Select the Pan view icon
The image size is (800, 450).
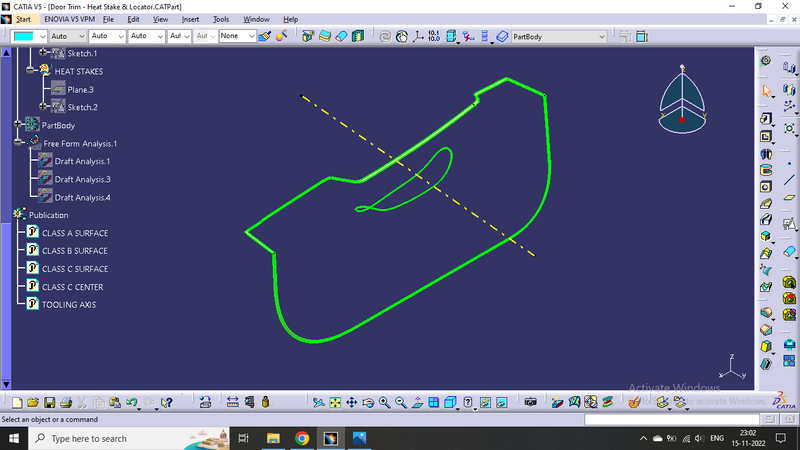click(352, 403)
